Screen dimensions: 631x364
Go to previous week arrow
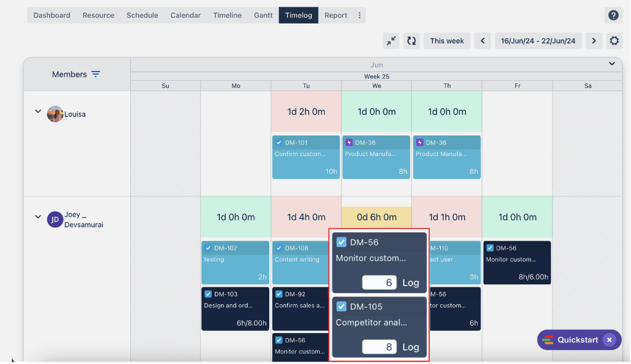click(482, 41)
